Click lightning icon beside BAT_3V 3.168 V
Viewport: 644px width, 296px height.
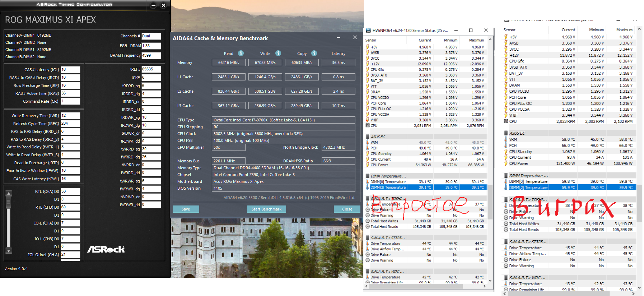(506, 73)
